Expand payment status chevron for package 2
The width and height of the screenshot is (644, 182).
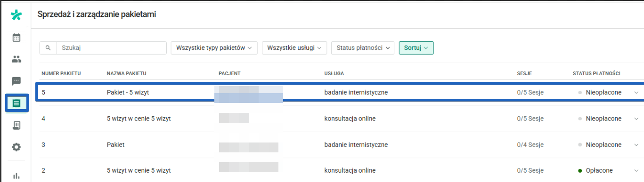[636, 170]
